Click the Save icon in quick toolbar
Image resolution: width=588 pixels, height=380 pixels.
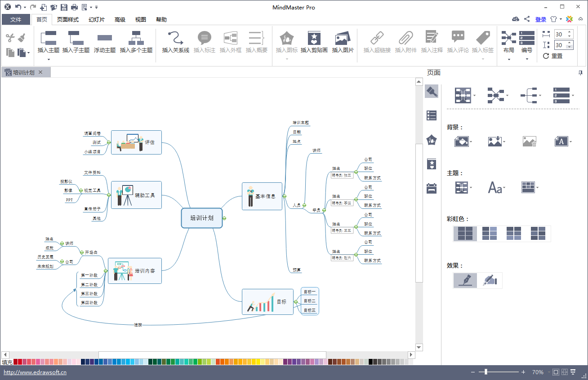(64, 7)
